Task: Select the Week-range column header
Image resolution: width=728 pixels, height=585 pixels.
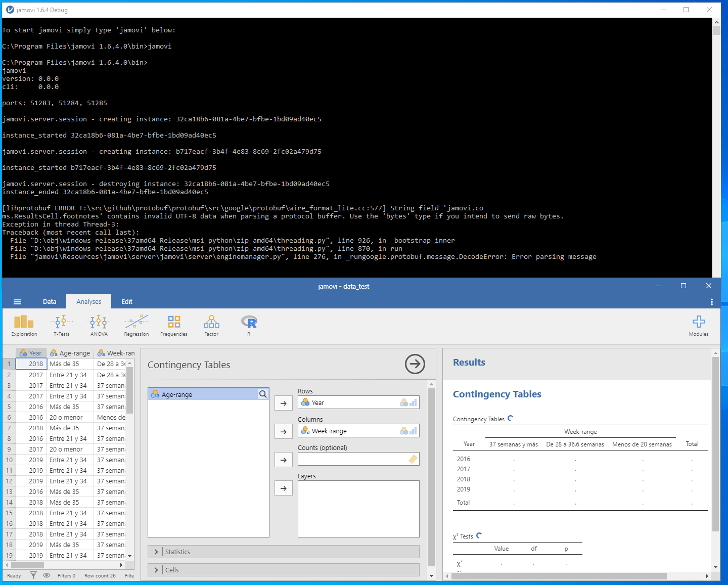Action: coord(115,353)
